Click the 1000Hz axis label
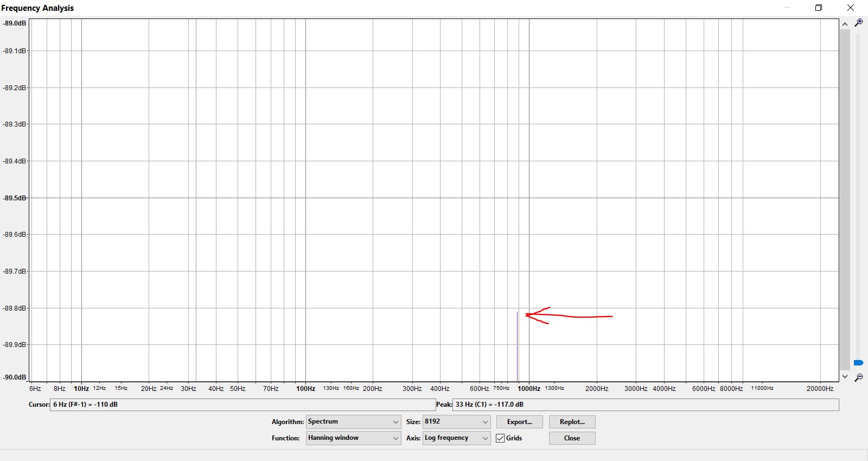Viewport: 868px width, 461px height. (529, 389)
